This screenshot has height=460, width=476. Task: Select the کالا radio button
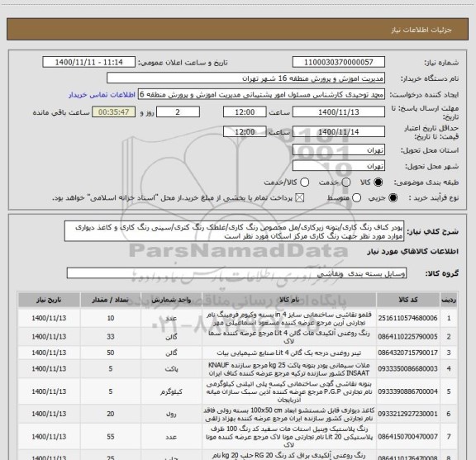tap(378, 183)
